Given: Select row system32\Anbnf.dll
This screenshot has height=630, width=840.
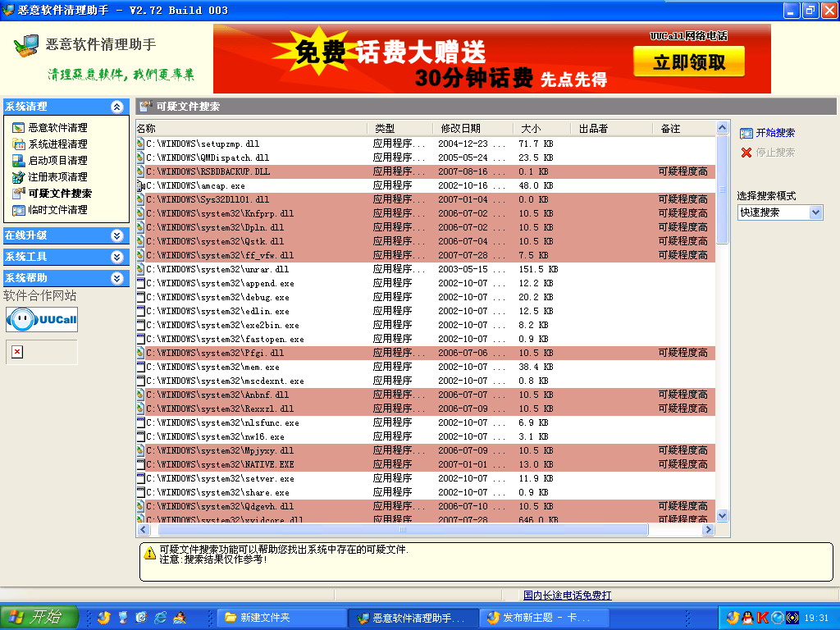Looking at the screenshot, I should 426,395.
